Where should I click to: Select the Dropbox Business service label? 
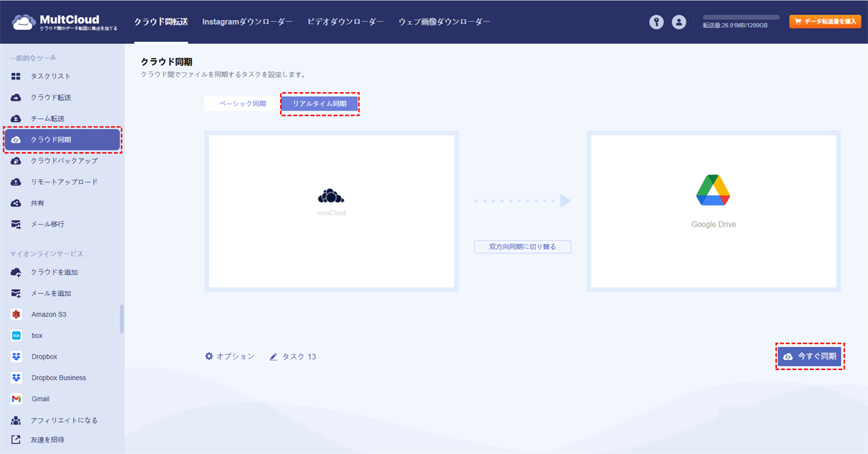(59, 377)
